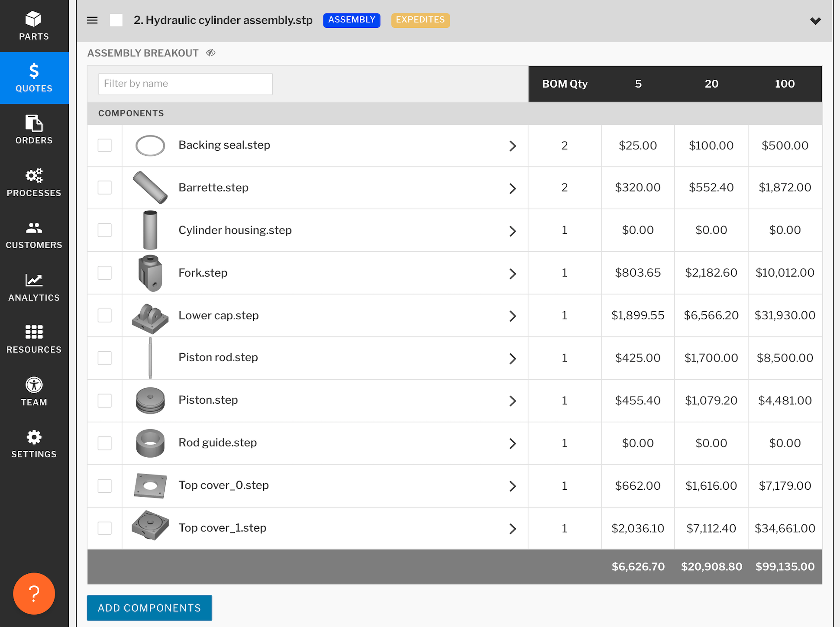Click the ADD COMPONENTS button

coord(149,608)
